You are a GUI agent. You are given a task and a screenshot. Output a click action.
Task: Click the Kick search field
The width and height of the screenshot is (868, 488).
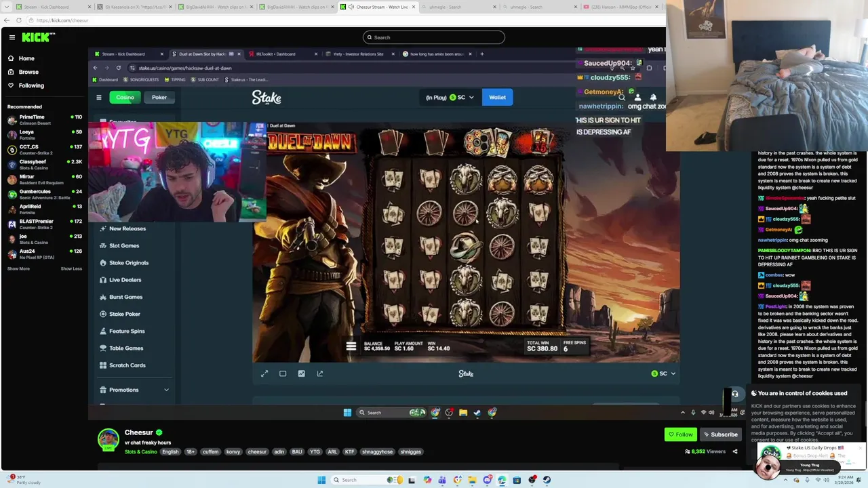[434, 37]
